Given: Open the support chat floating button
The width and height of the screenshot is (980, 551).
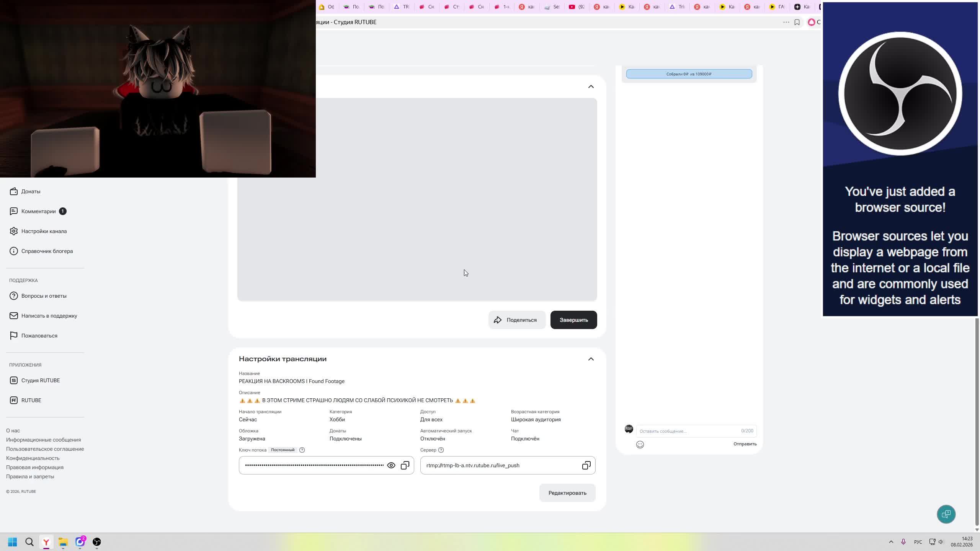Looking at the screenshot, I should tap(946, 514).
